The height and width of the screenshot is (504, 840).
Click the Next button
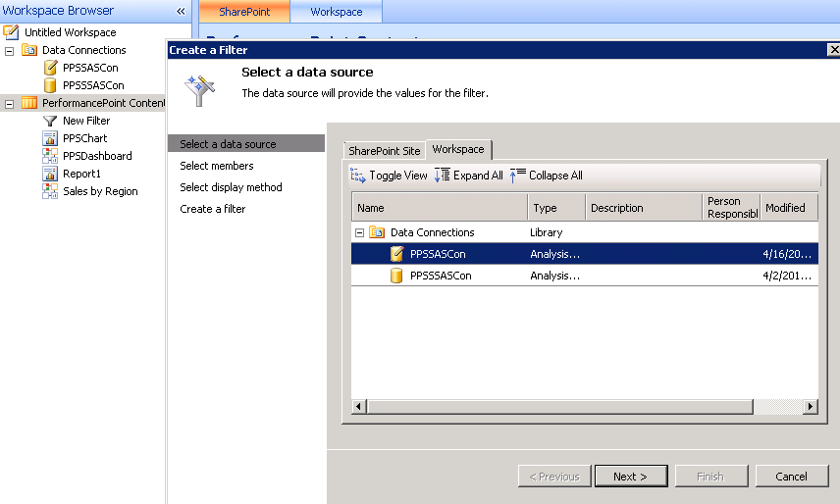point(631,477)
